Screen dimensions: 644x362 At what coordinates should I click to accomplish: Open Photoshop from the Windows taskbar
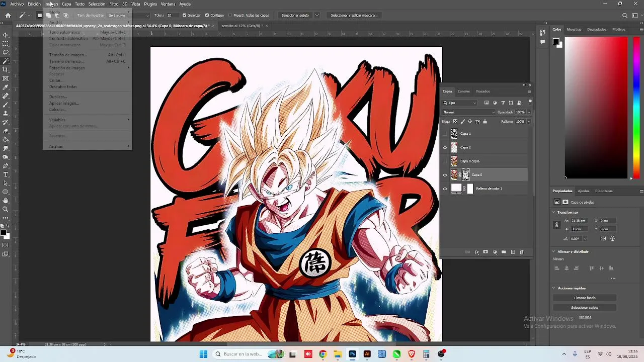click(x=352, y=354)
